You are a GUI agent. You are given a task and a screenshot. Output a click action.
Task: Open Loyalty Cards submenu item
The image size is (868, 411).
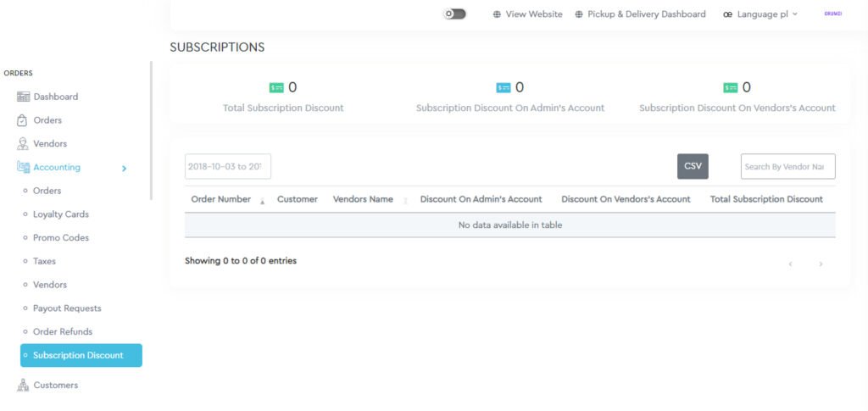click(x=61, y=214)
